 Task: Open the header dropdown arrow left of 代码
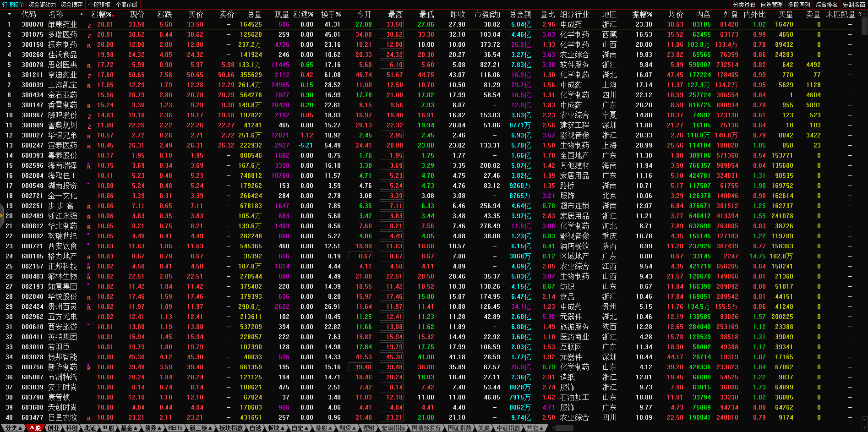click(9, 14)
